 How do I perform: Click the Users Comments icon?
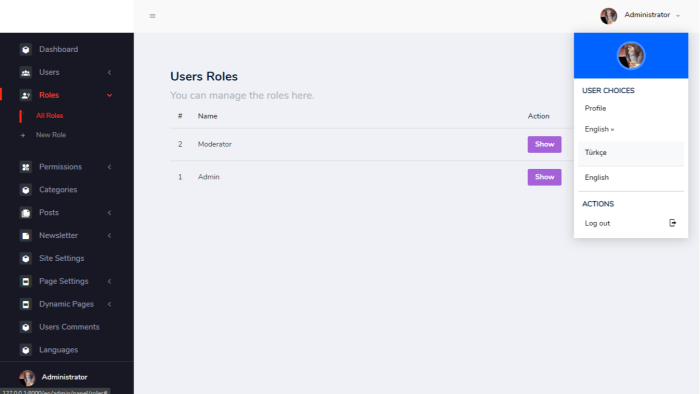coord(25,327)
